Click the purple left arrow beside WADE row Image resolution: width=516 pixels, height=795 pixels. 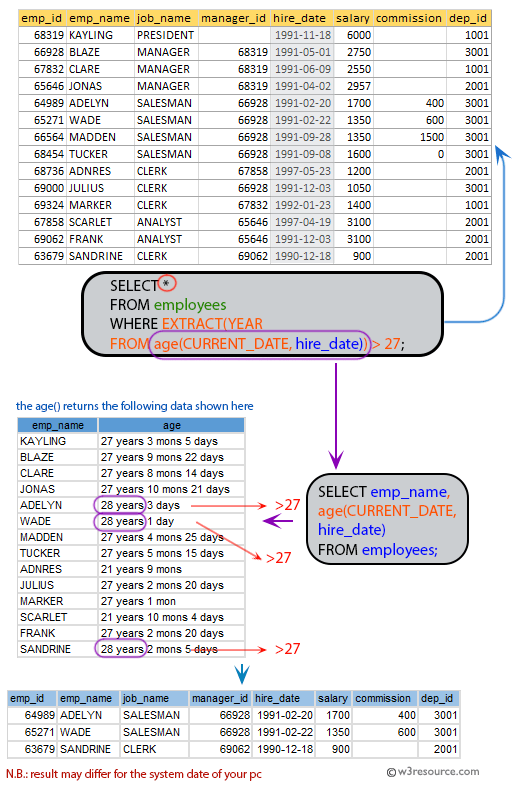pos(278,521)
